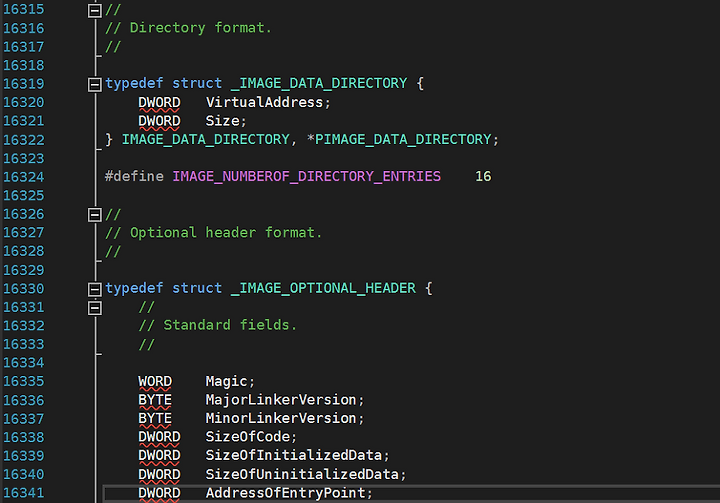Click line number 16330

(x=24, y=288)
